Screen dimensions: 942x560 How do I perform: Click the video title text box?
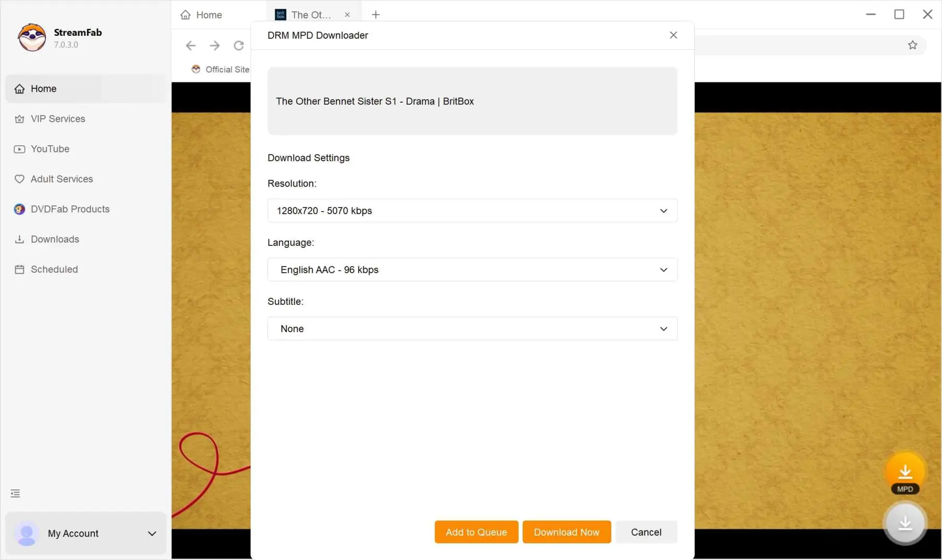point(472,101)
